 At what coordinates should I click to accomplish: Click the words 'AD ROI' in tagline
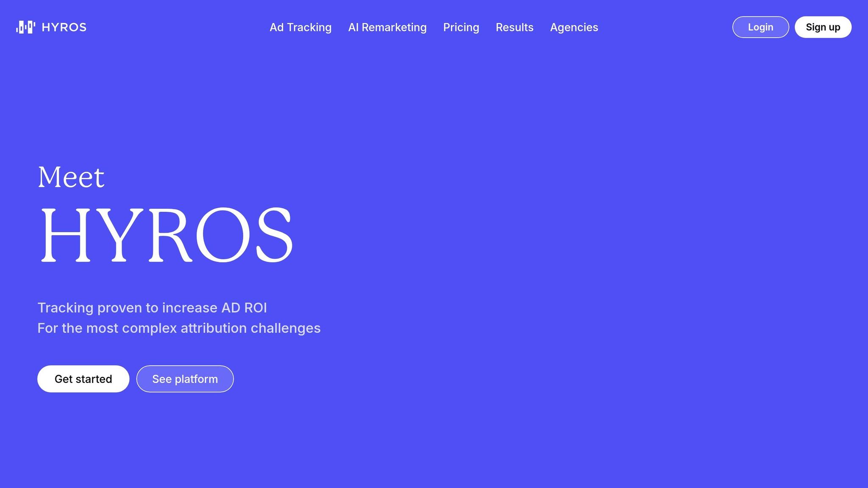[x=244, y=308]
